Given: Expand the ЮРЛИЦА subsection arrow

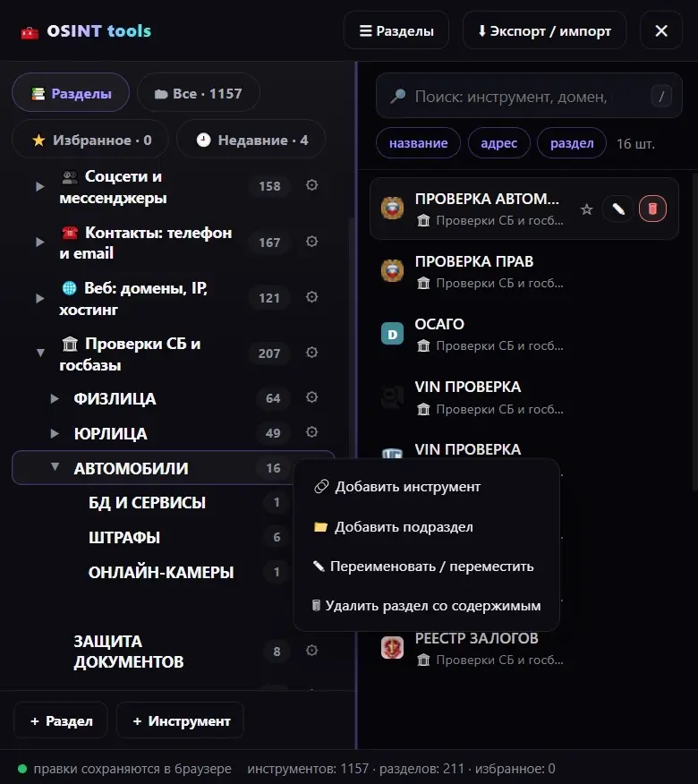Looking at the screenshot, I should click(x=55, y=433).
